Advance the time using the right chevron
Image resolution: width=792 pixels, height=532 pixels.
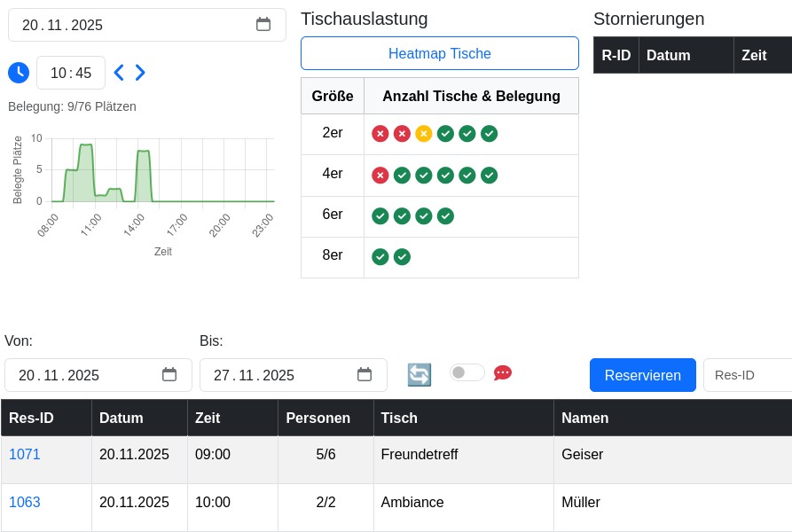tap(140, 73)
